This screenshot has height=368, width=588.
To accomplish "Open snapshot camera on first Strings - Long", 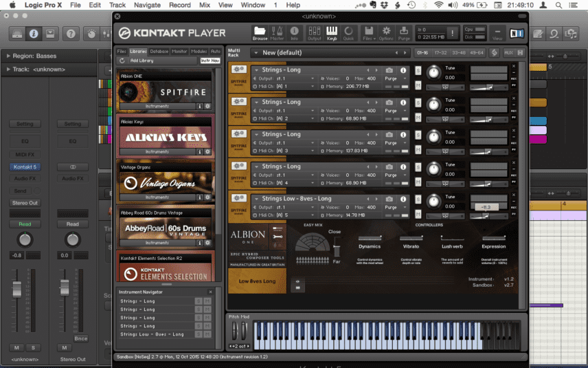I will point(389,70).
